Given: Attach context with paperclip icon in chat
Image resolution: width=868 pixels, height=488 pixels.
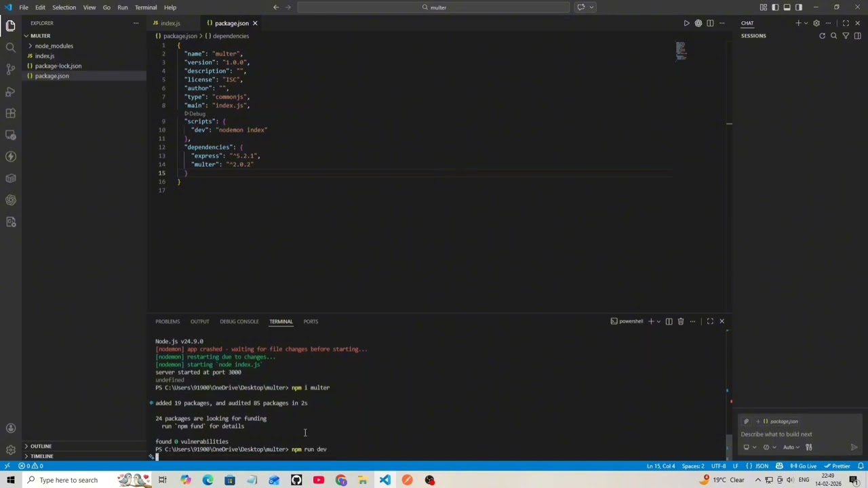Looking at the screenshot, I should click(746, 422).
